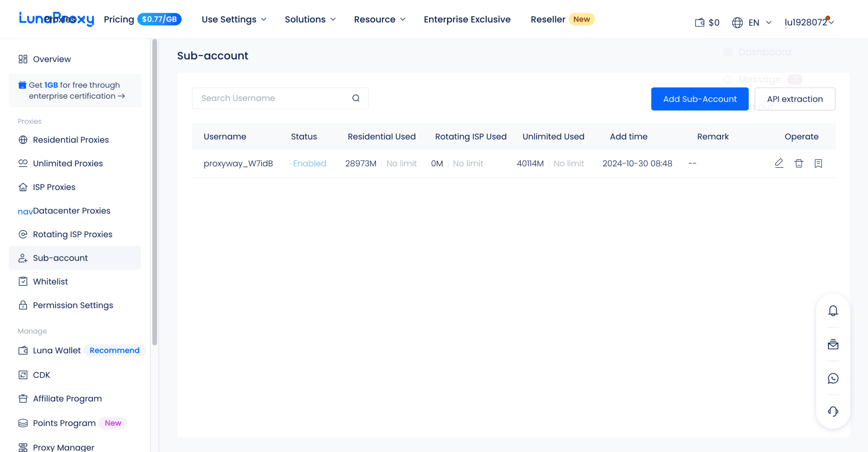Open the email contact icon
The image size is (868, 452).
click(x=833, y=344)
